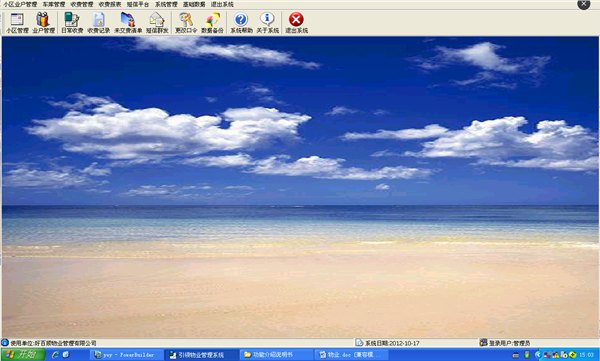Click the 使用单位 company status bar text

(x=53, y=343)
